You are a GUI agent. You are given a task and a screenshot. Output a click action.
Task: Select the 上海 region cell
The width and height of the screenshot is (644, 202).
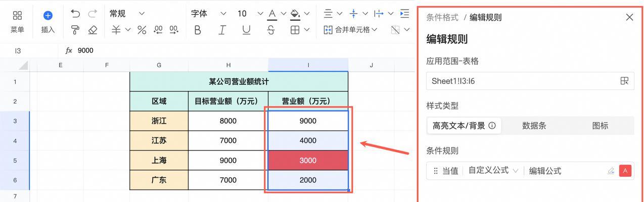[159, 160]
